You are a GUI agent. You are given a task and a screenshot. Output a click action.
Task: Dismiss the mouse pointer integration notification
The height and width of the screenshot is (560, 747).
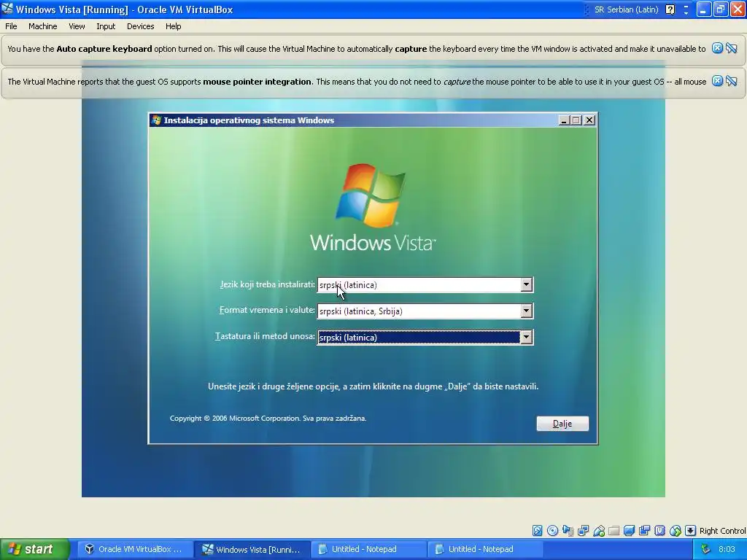[x=717, y=81]
